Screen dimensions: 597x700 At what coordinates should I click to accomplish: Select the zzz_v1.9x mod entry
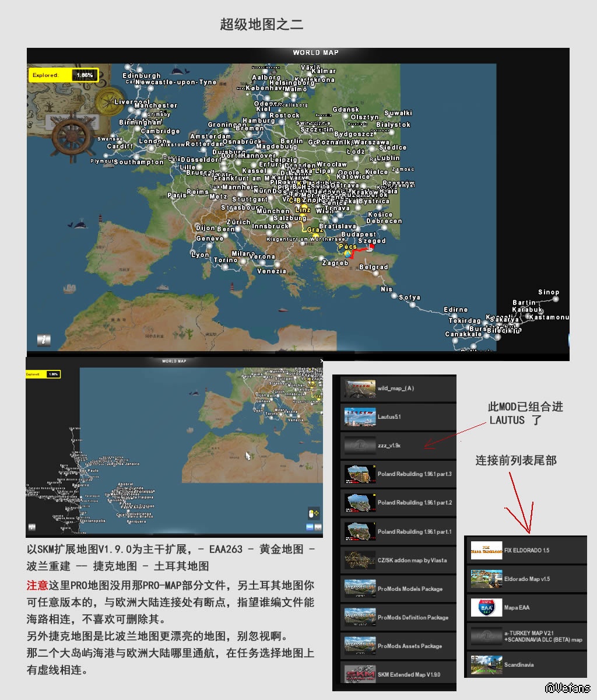[x=398, y=446]
